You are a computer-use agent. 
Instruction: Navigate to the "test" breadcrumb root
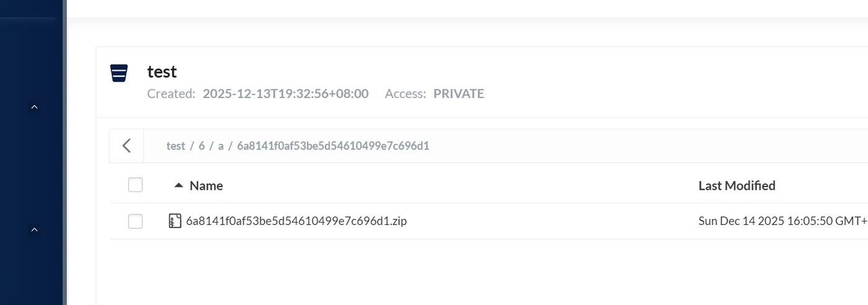pos(175,146)
